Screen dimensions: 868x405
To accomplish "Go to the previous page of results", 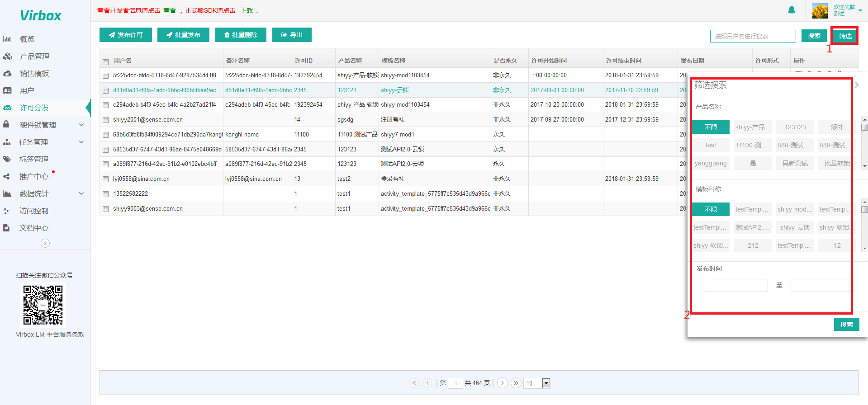I will coord(427,383).
